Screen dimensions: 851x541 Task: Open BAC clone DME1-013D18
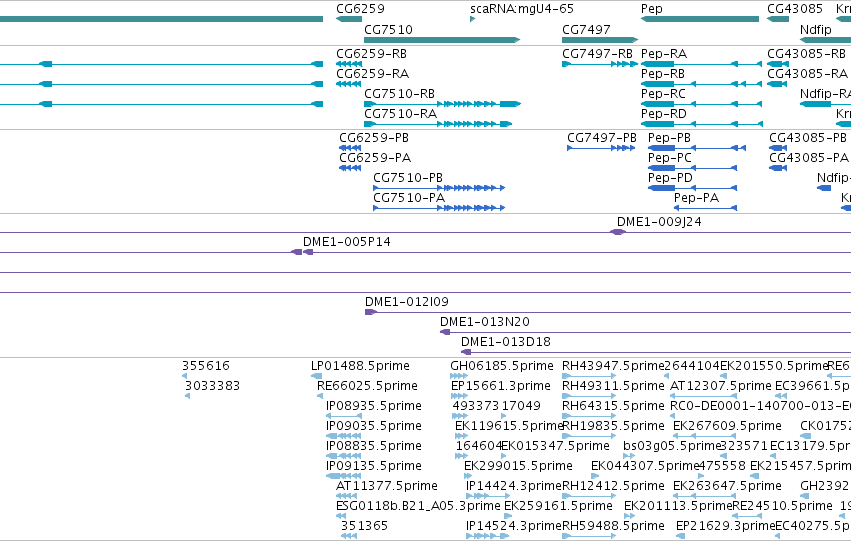[506, 342]
